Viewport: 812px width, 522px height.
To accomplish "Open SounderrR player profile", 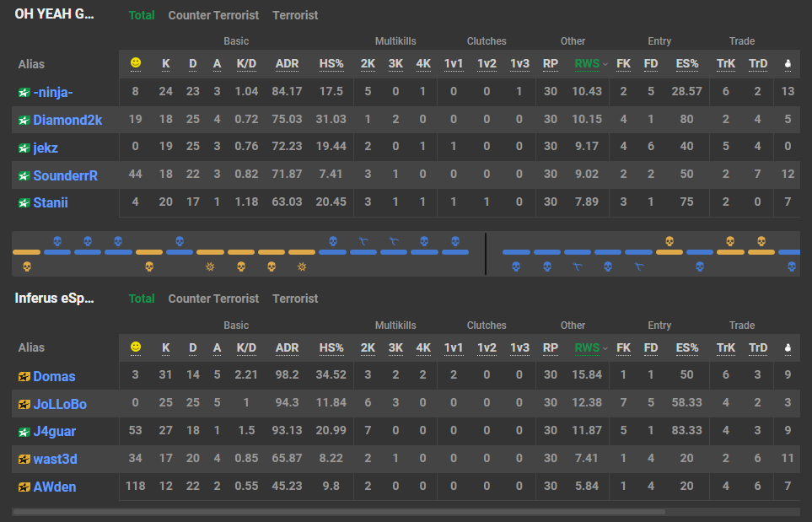I will (x=65, y=176).
